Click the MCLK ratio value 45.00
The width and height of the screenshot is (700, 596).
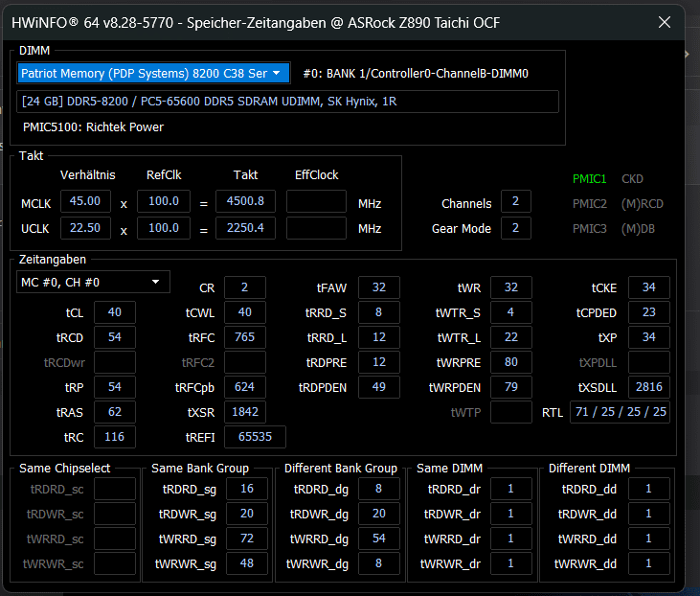tap(85, 201)
